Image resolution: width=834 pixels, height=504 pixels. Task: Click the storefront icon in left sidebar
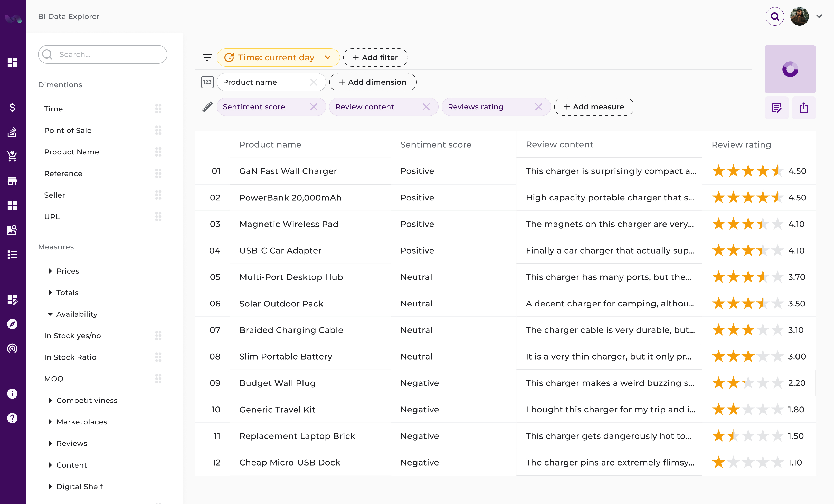point(12,180)
